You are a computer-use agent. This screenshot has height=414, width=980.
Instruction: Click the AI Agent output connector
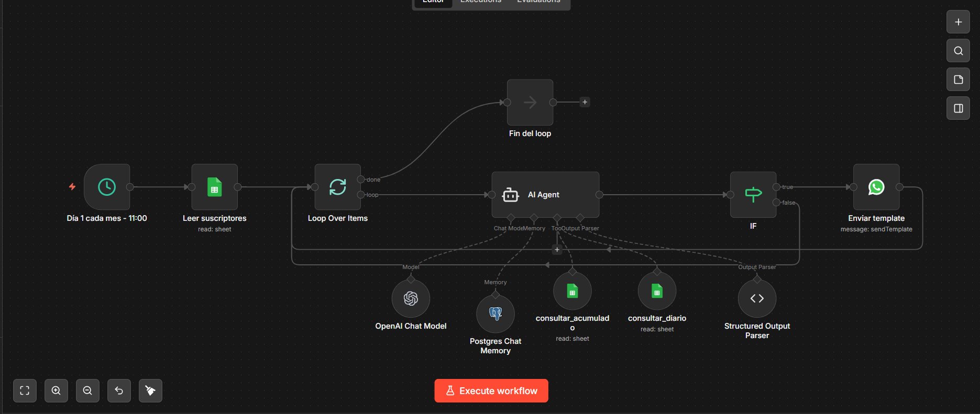click(x=599, y=195)
